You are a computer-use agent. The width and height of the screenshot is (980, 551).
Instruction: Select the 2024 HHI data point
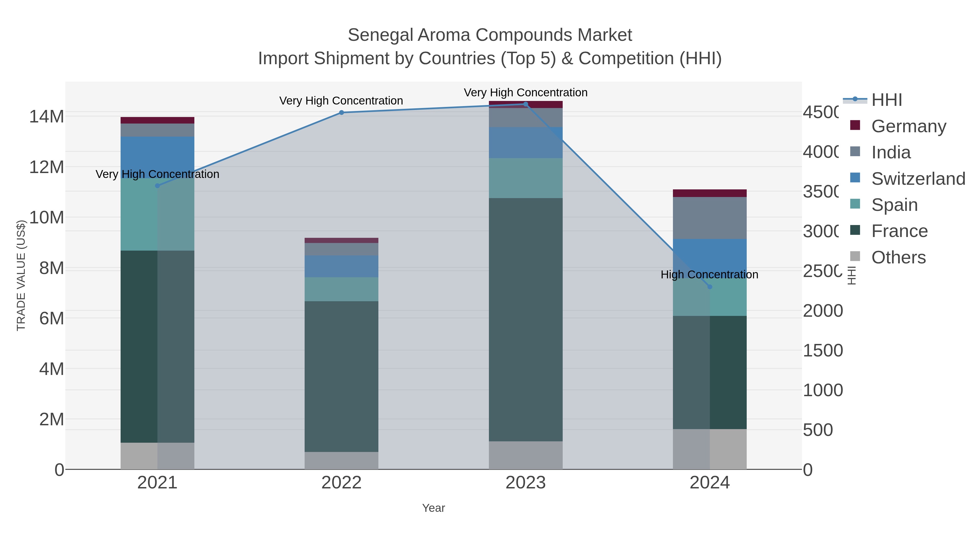pyautogui.click(x=710, y=287)
